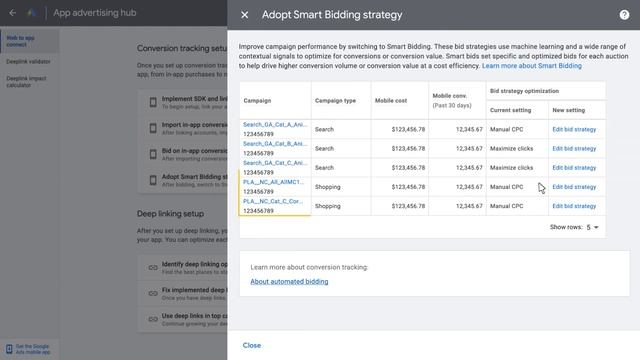Open the PLA__NC_Cat_C campaign link
The height and width of the screenshot is (360, 640).
pos(273,201)
